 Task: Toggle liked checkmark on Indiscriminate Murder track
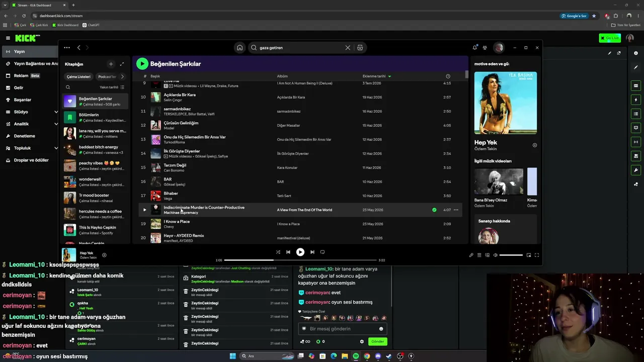pos(434,210)
